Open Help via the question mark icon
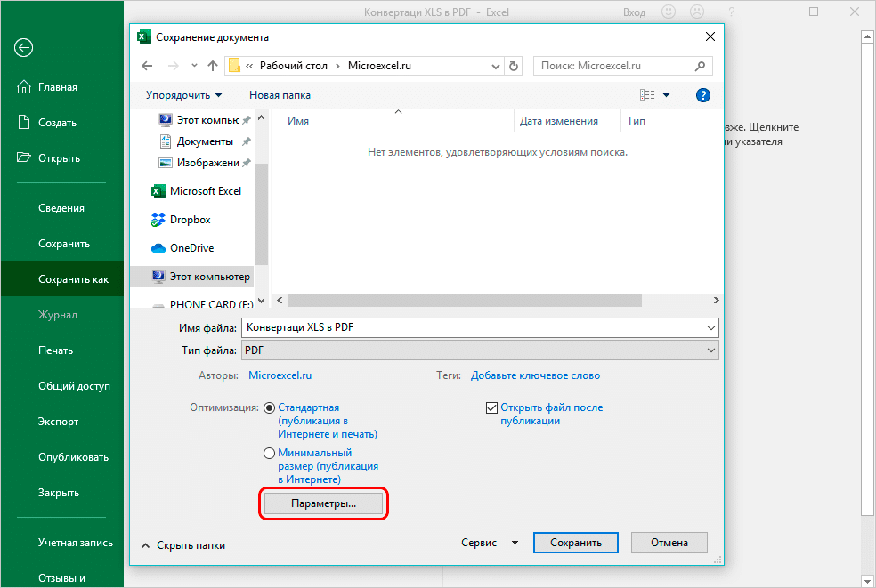This screenshot has height=588, width=876. [702, 94]
